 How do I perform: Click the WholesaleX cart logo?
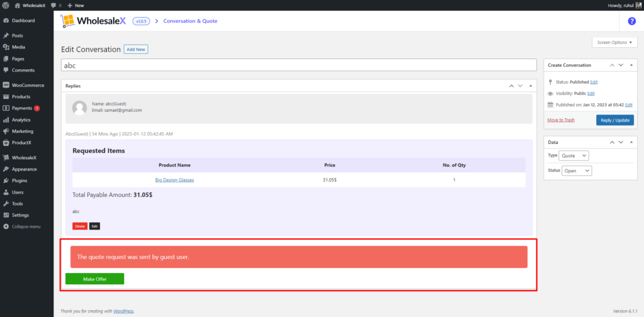pyautogui.click(x=68, y=21)
